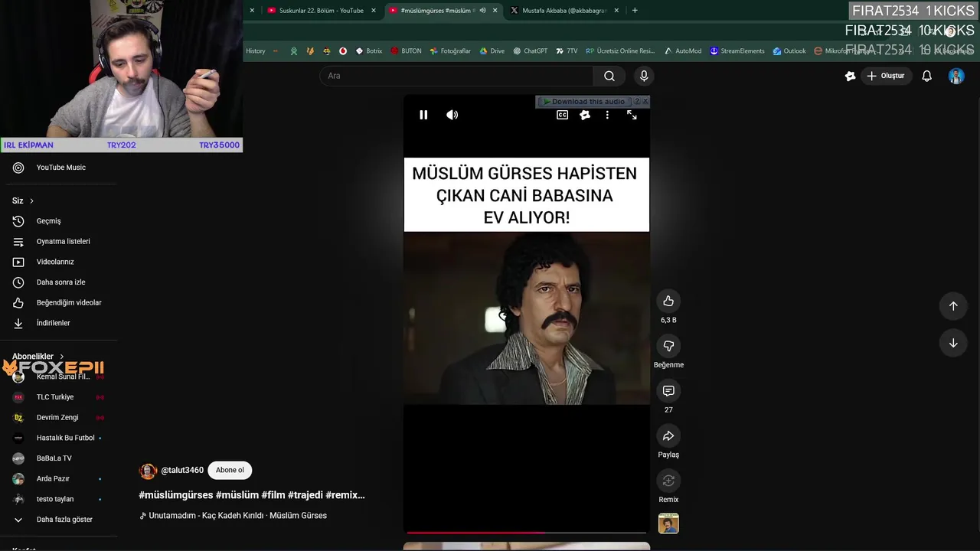Open the Fotoğraflar bookmark
Image resolution: width=980 pixels, height=551 pixels.
tap(450, 51)
